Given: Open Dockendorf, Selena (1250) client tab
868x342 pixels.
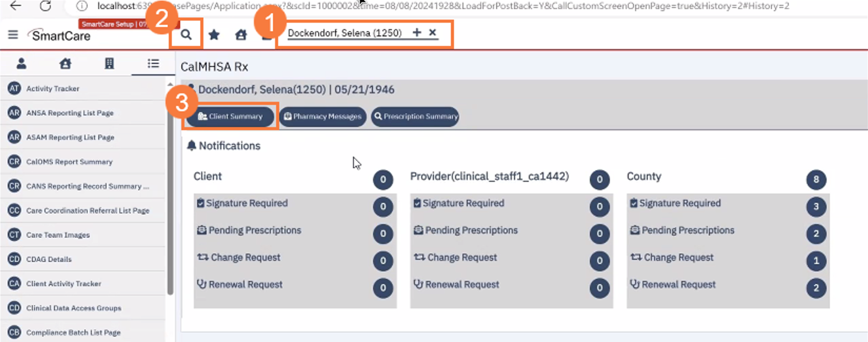Looking at the screenshot, I should pyautogui.click(x=344, y=33).
